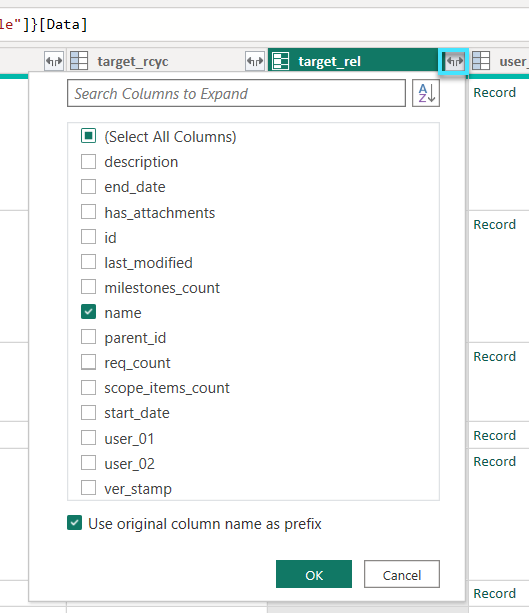Click expand icon left of target_rcyc table icon
The height and width of the screenshot is (613, 529).
[54, 61]
